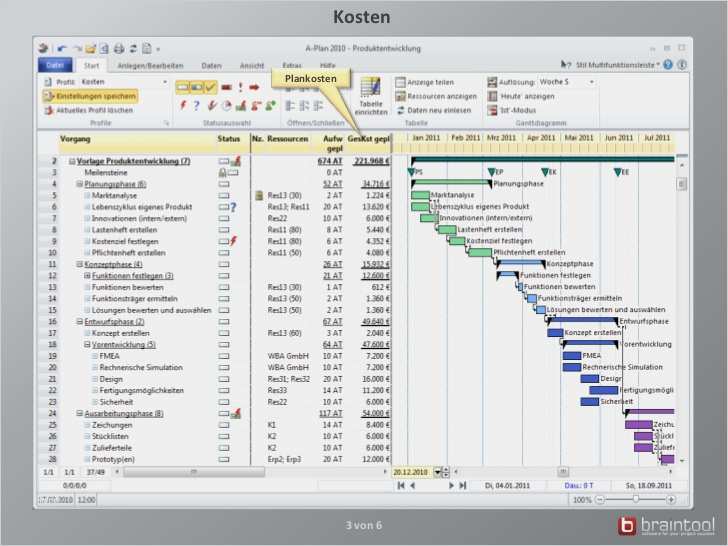
Task: Click the 'Daten neu einlesen' icon
Action: 401,110
